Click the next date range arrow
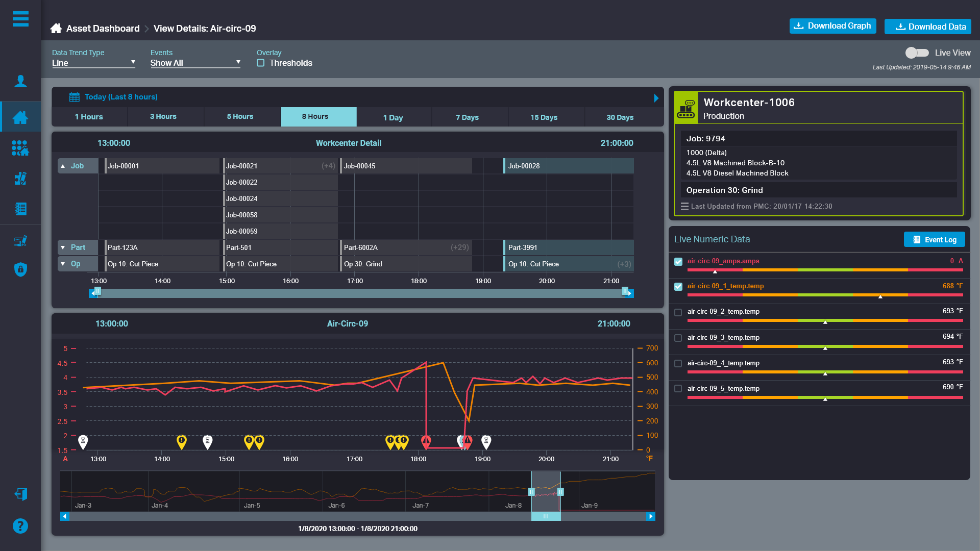This screenshot has height=551, width=980. point(656,98)
